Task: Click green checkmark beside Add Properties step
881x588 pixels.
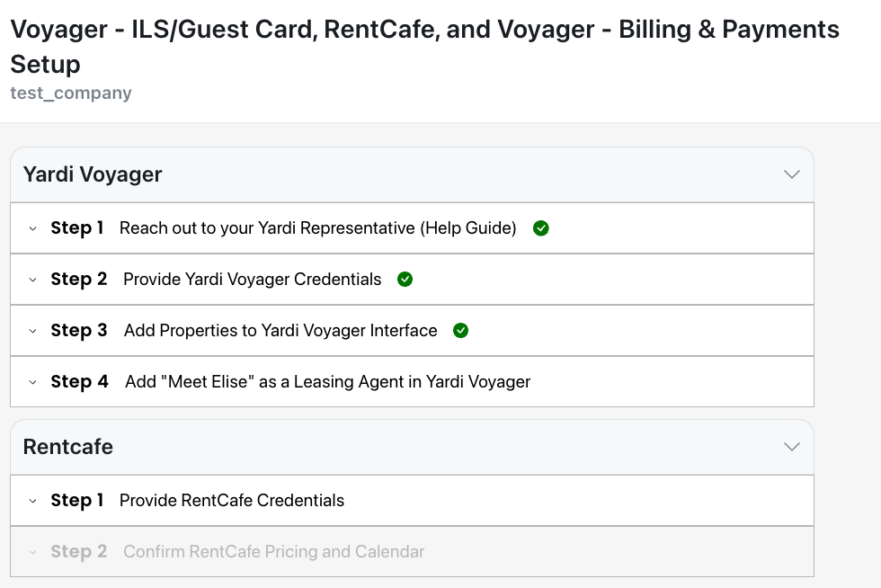Action: click(460, 331)
